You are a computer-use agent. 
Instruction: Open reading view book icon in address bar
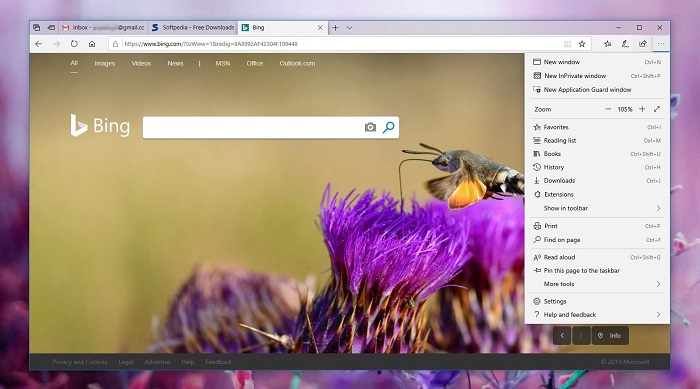tap(567, 44)
